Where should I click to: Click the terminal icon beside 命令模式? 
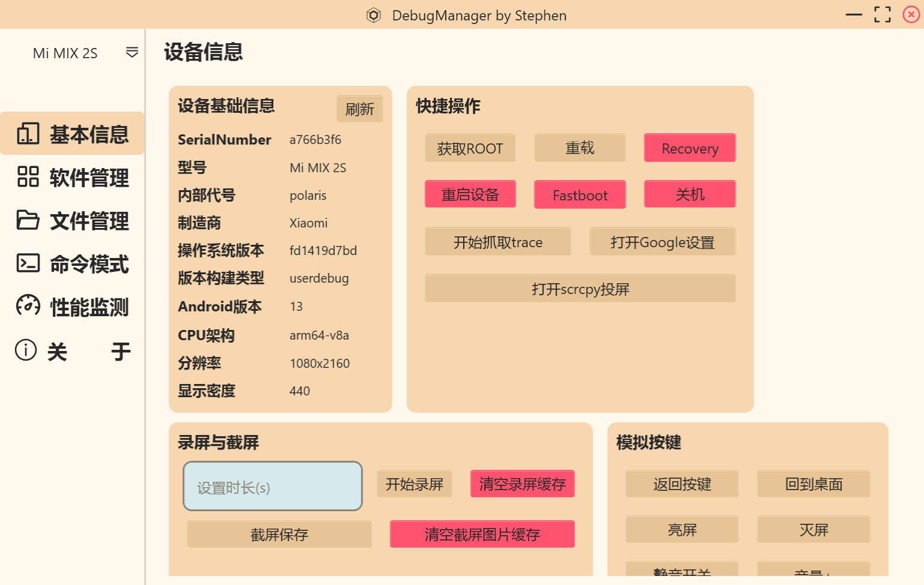[x=28, y=263]
